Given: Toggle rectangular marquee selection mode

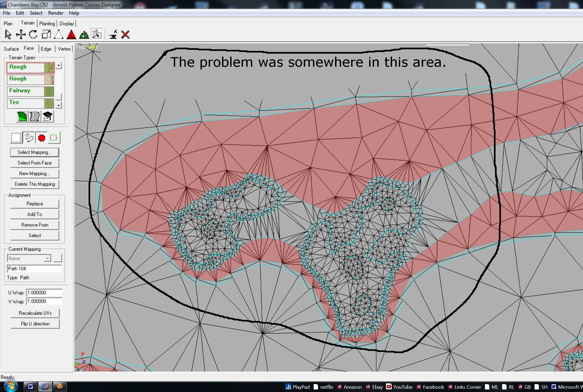Looking at the screenshot, I should pyautogui.click(x=16, y=138).
